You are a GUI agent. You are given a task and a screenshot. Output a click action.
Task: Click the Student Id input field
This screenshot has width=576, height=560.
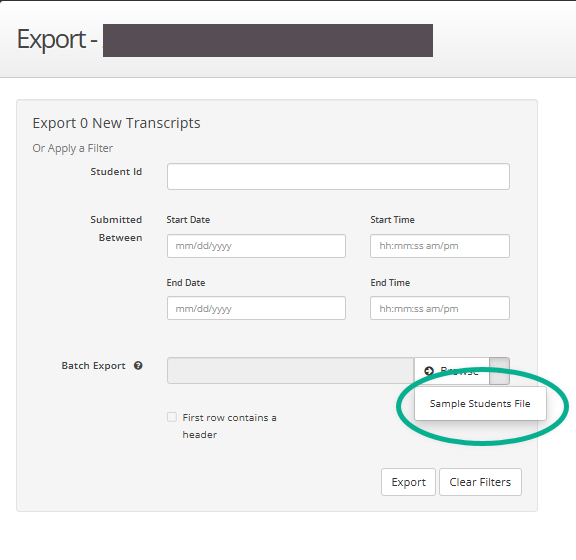[338, 177]
